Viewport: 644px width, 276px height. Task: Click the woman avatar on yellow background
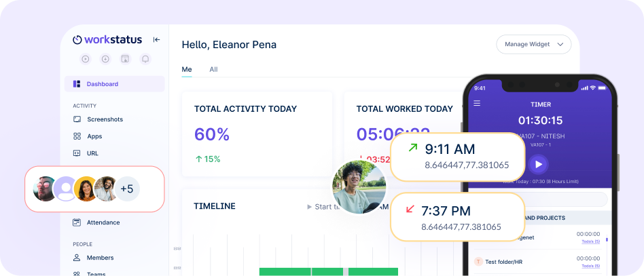(86, 189)
